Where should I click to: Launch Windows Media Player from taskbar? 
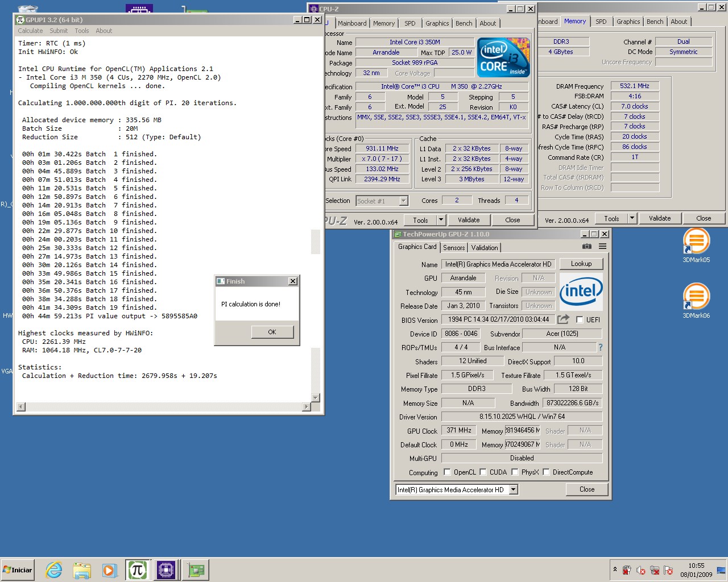coord(109,570)
